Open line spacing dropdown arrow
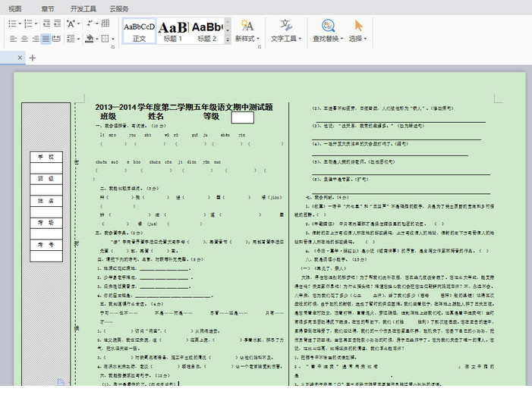Viewport: 532px width, 401px height. (78, 39)
